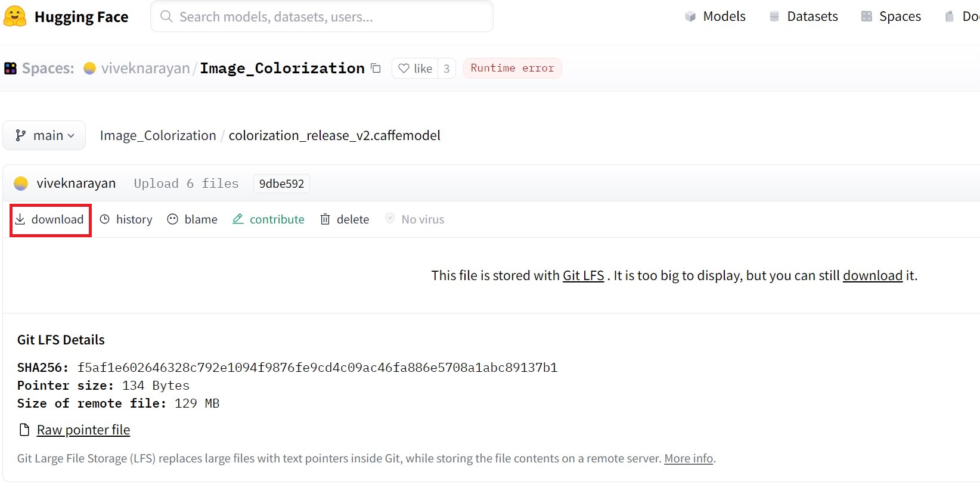Click viveknarayan avatar in commit row
This screenshot has width=980, height=497.
(x=21, y=184)
